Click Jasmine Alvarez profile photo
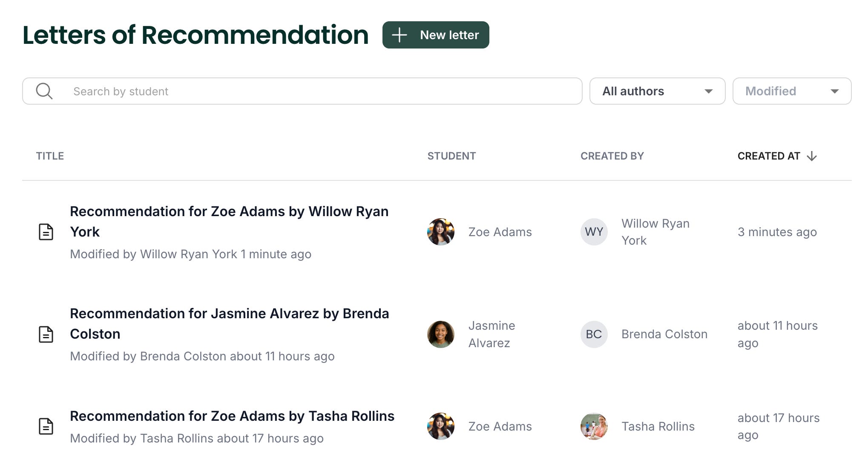 click(x=441, y=334)
